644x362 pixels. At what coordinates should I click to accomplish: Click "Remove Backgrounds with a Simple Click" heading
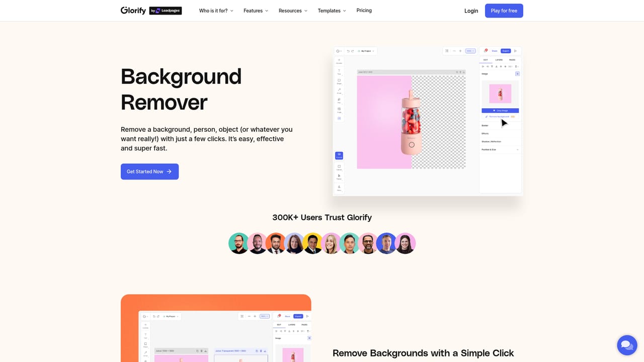pos(423,353)
